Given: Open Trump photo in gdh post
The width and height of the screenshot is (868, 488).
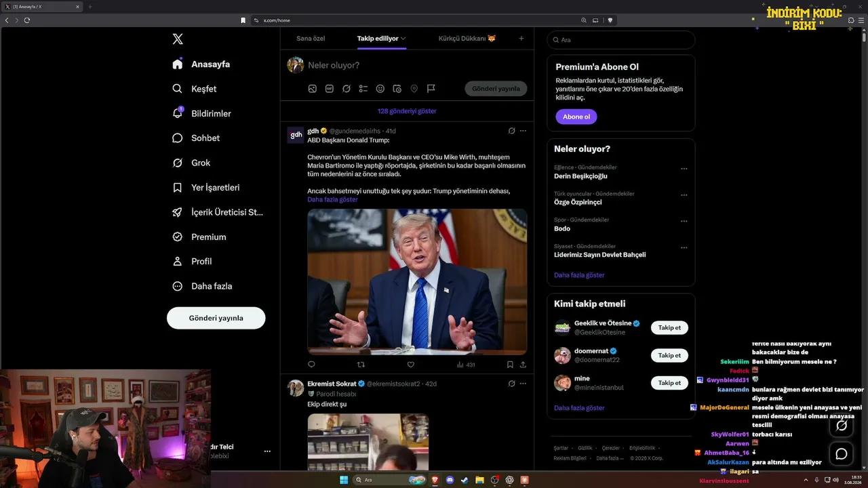Looking at the screenshot, I should click(x=417, y=282).
